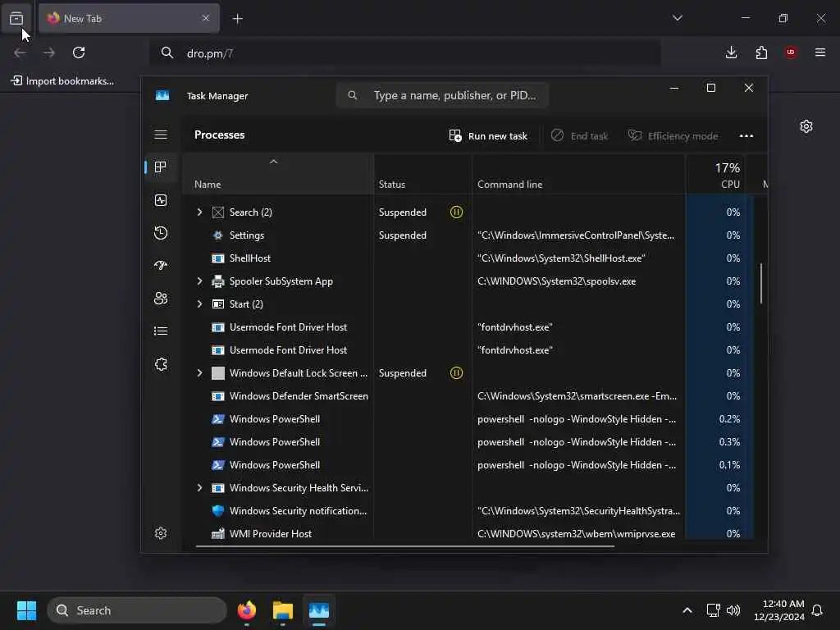Click the vertical scrollbar in the process list
Screen dimensions: 840x630
(760, 283)
